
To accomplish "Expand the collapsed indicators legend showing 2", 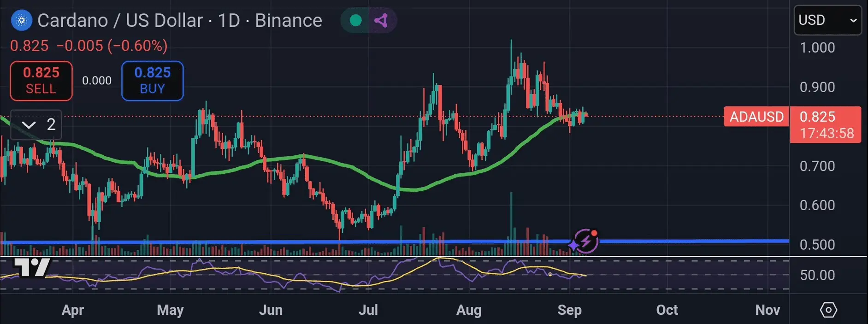I will [x=35, y=124].
